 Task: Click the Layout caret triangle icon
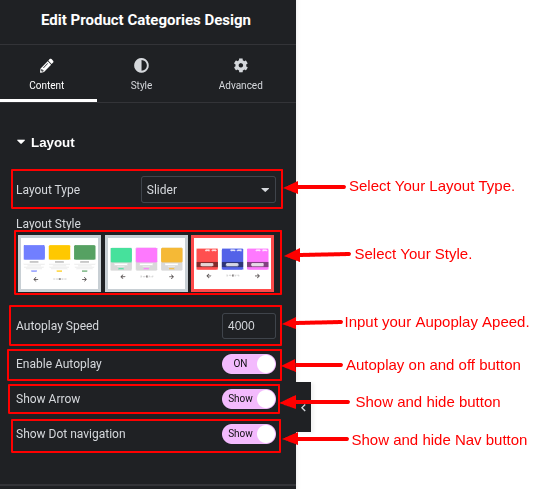tap(21, 142)
